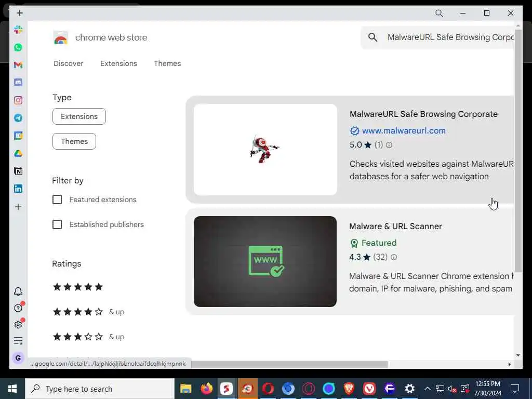The image size is (532, 399).
Task: Filter by four stars & up
Action: [x=88, y=312]
